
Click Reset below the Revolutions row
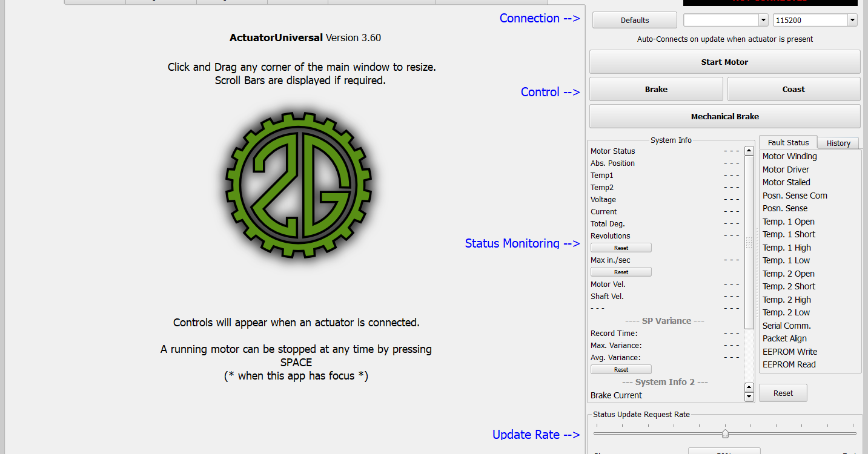(x=621, y=248)
